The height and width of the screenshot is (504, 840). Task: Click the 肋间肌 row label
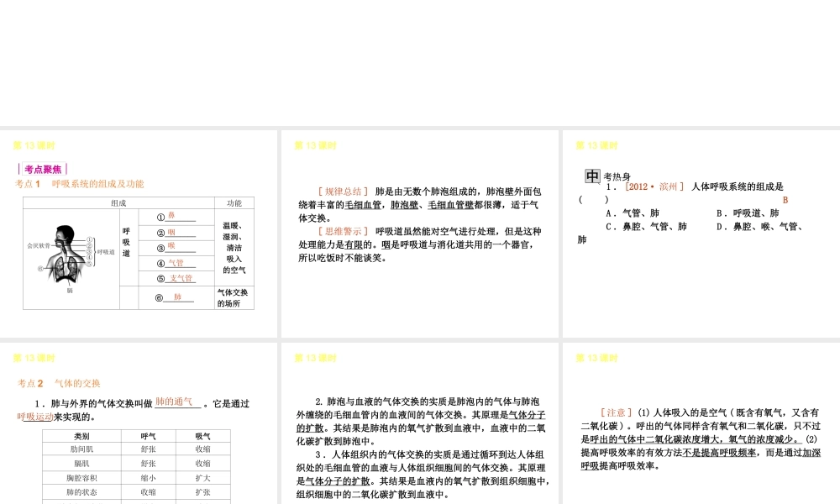(x=82, y=449)
